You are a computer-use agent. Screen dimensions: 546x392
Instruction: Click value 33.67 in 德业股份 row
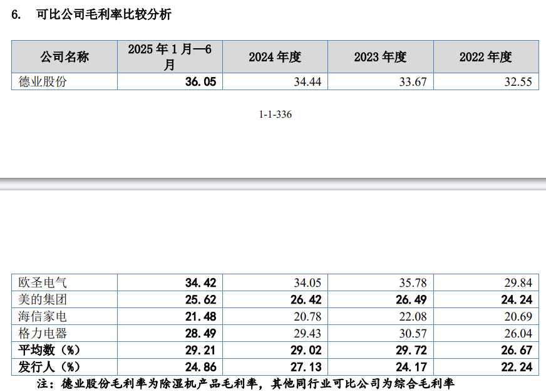pyautogui.click(x=413, y=81)
